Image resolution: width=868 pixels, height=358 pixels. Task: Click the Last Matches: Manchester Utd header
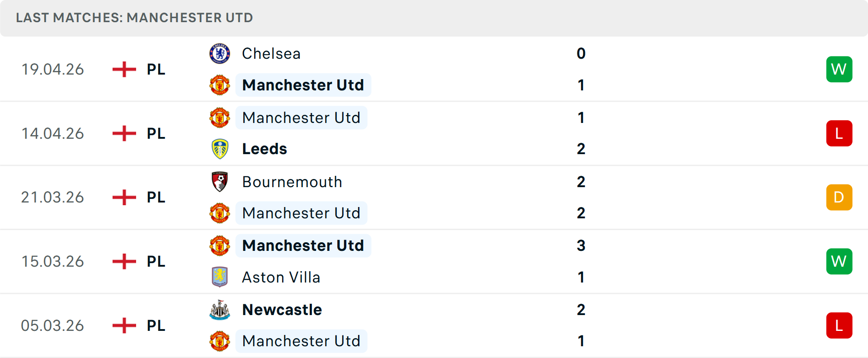(x=134, y=18)
